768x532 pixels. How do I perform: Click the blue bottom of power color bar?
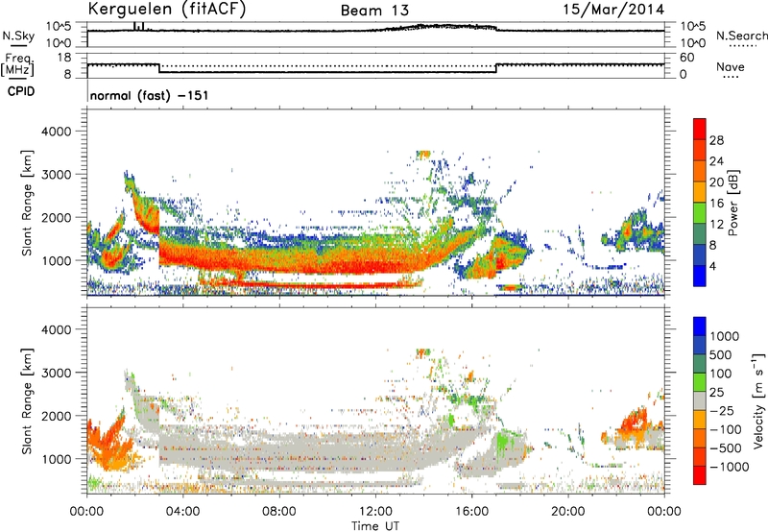[x=700, y=276]
